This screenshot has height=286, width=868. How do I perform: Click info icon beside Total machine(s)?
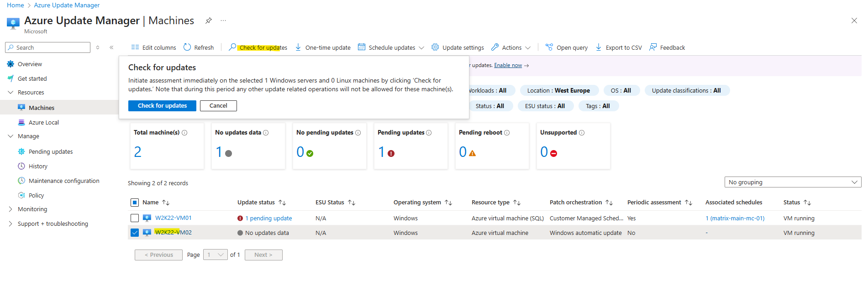coord(184,133)
